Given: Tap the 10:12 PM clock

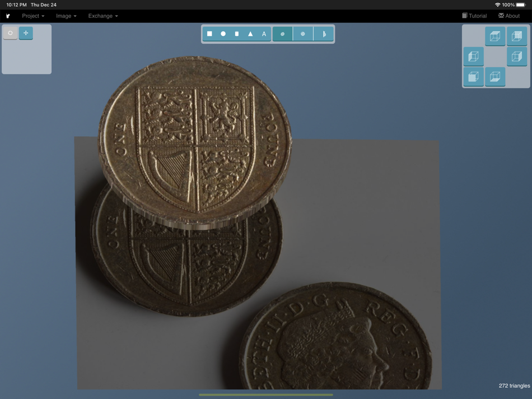Looking at the screenshot, I should pyautogui.click(x=16, y=4).
